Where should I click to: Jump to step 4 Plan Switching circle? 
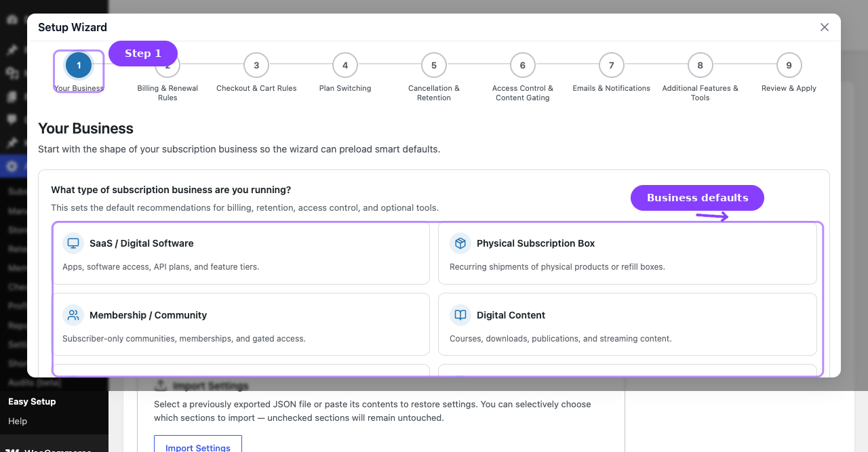(x=345, y=65)
